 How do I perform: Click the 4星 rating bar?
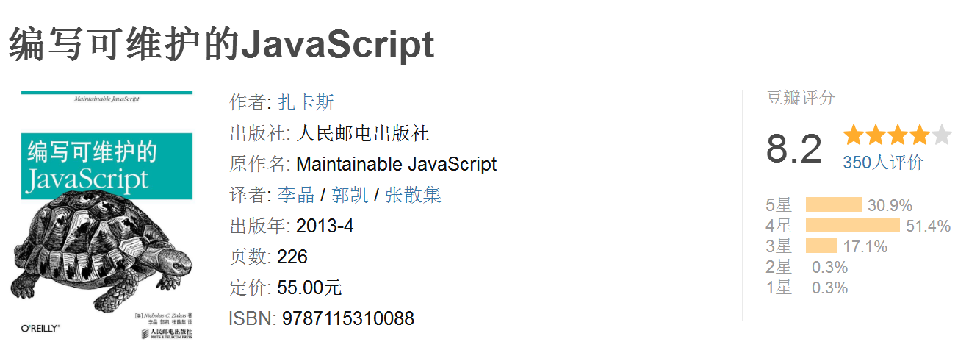pyautogui.click(x=852, y=225)
